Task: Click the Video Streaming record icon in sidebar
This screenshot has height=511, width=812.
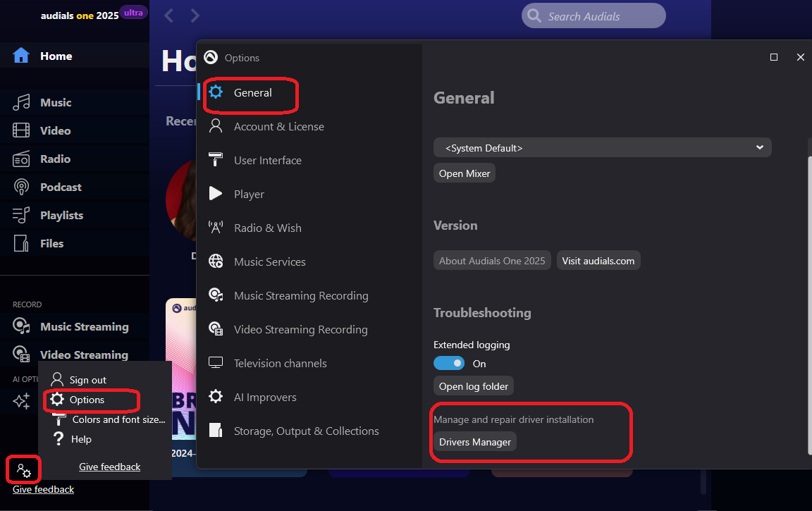Action: [x=21, y=355]
